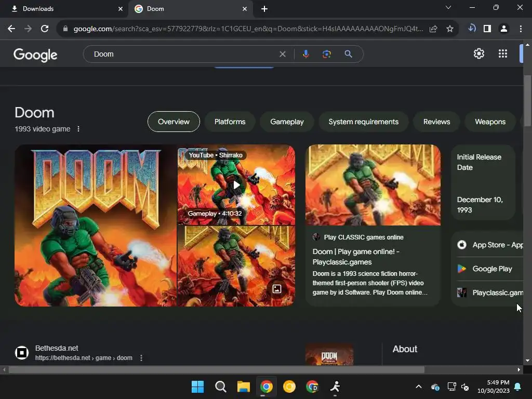Open the Bethesda.net search result
Screen dimensions: 532x399
coord(84,353)
